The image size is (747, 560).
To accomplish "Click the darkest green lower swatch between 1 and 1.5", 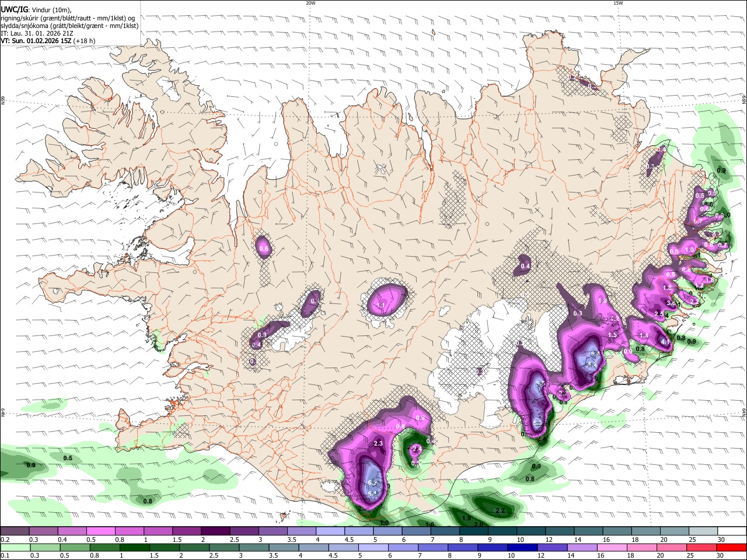I will point(135,547).
